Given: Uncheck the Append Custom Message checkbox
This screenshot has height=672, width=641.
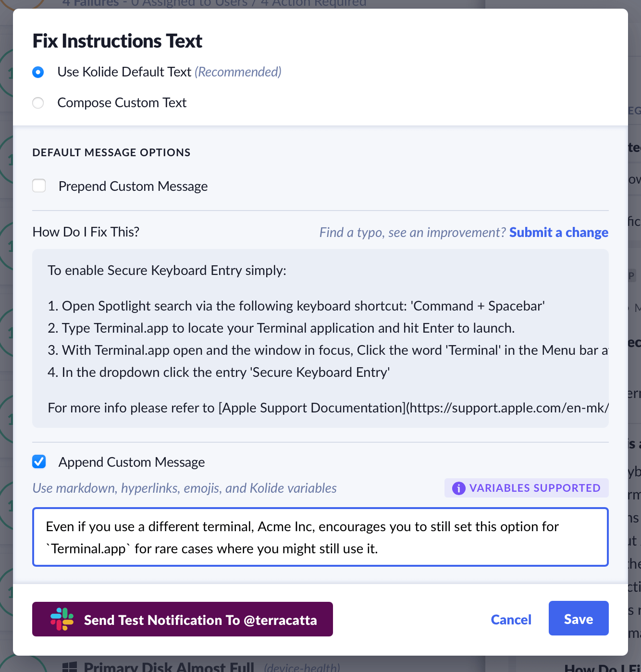Looking at the screenshot, I should tap(39, 462).
